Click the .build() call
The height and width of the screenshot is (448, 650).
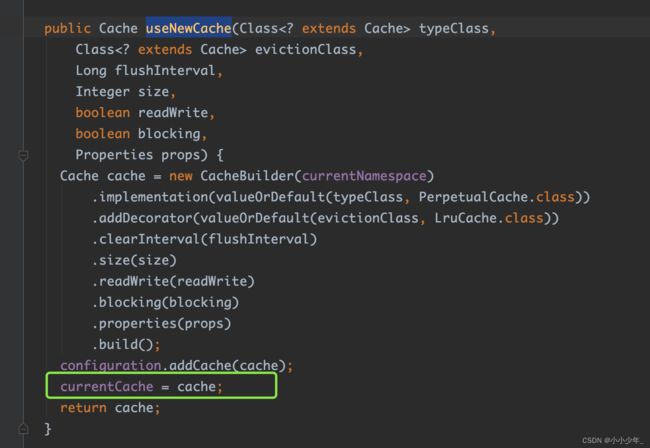126,345
